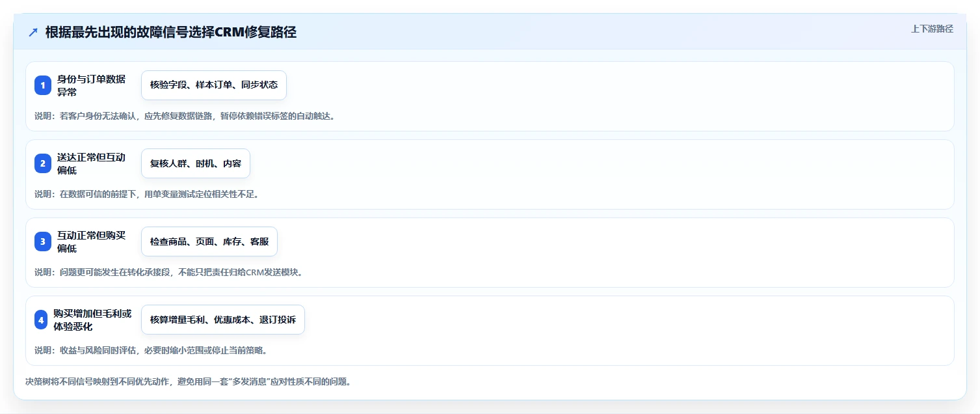Screen dimensions: 980x414
Task: Click the heading 根据最先出现的故障信号选择CRM修复路径
Action: click(171, 33)
